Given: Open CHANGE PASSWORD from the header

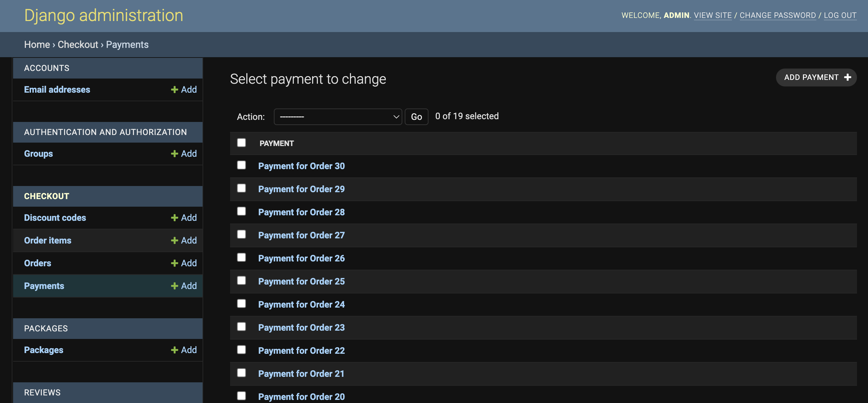Looking at the screenshot, I should pos(777,15).
